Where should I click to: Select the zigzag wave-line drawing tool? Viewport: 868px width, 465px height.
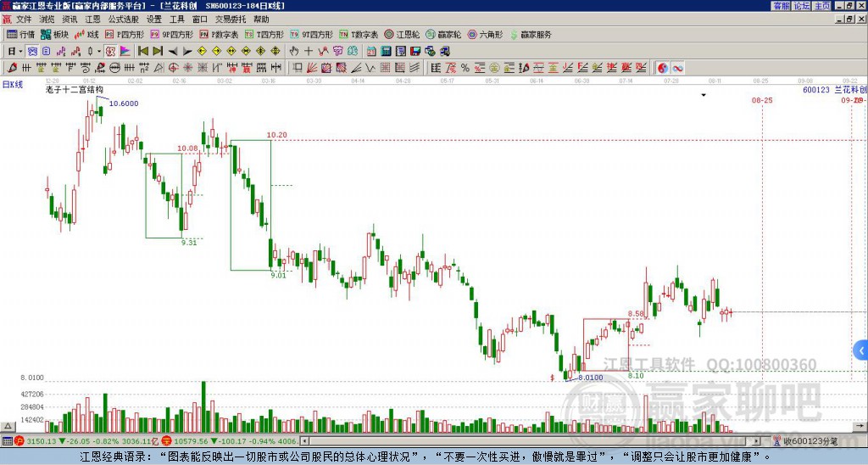(370, 68)
